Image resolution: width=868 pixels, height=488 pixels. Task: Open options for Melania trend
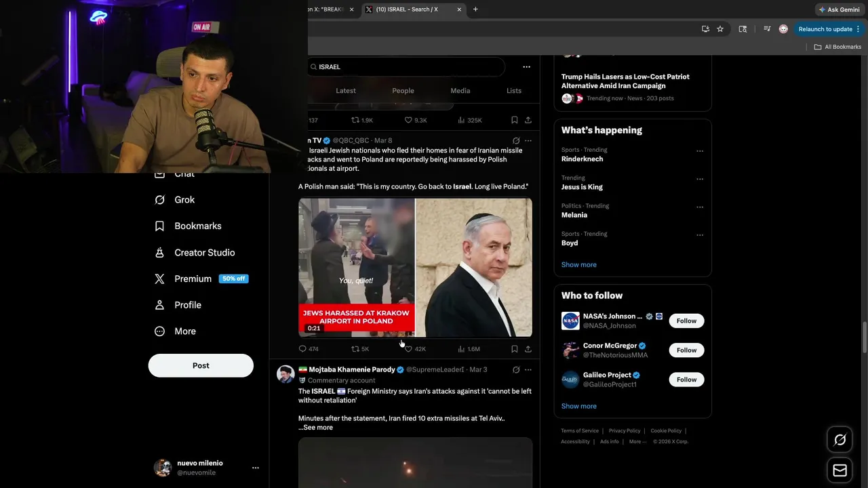[700, 207]
